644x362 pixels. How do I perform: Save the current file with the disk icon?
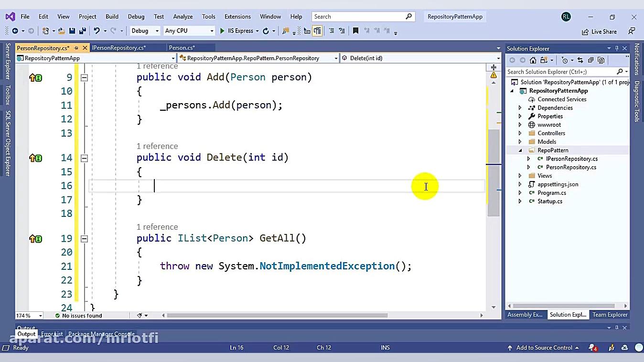coord(72,31)
